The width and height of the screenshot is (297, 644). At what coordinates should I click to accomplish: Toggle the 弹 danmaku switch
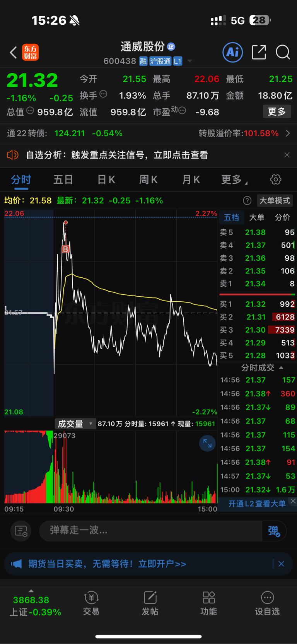pos(274,531)
